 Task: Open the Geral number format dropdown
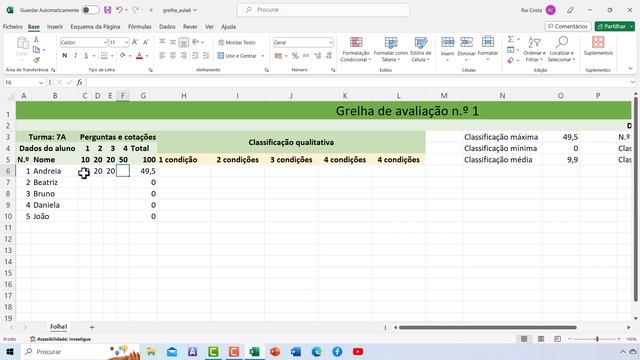(330, 42)
